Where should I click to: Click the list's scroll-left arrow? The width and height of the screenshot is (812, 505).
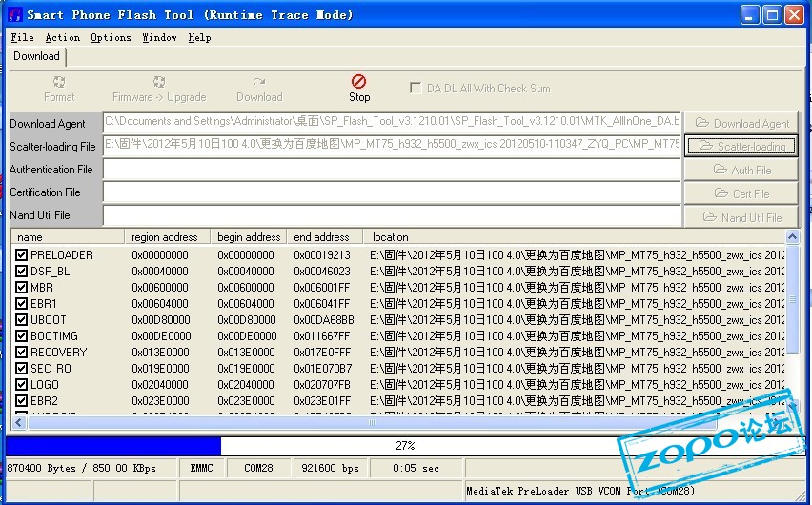coord(19,423)
